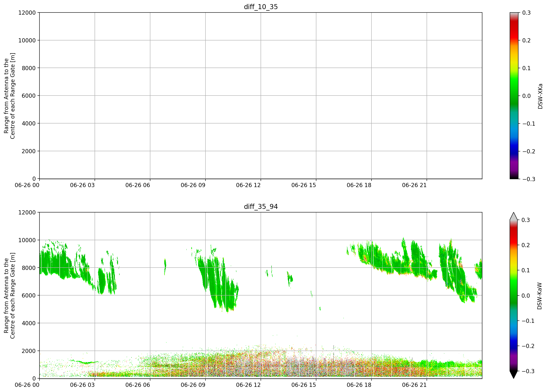
Task: Click the 06-26 12 x-tick under diff_10_35
Action: click(x=249, y=185)
